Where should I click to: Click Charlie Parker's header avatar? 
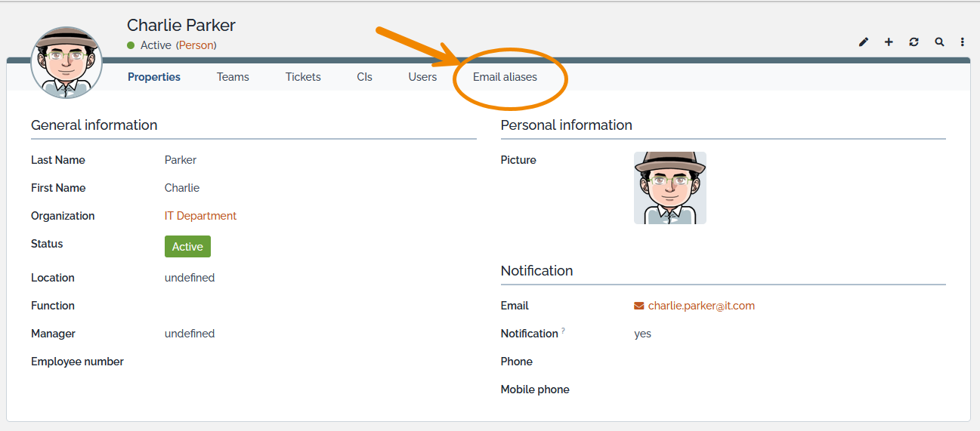click(66, 63)
